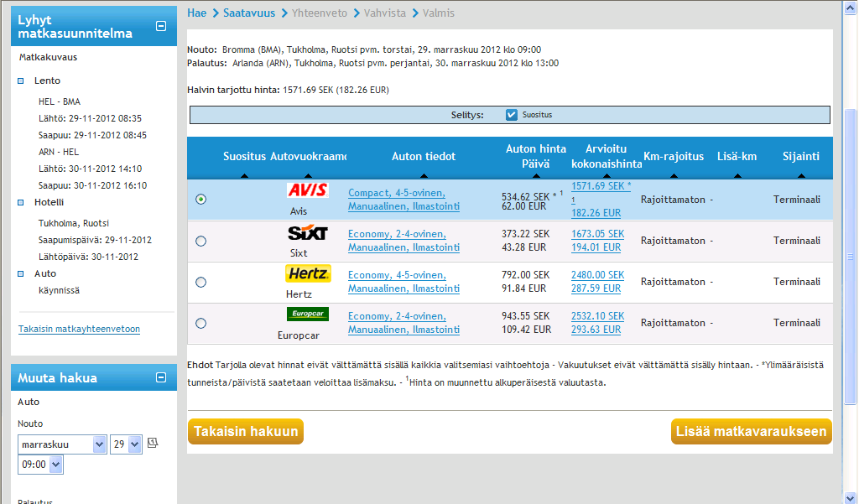Click the Sixt logo

pyautogui.click(x=307, y=233)
